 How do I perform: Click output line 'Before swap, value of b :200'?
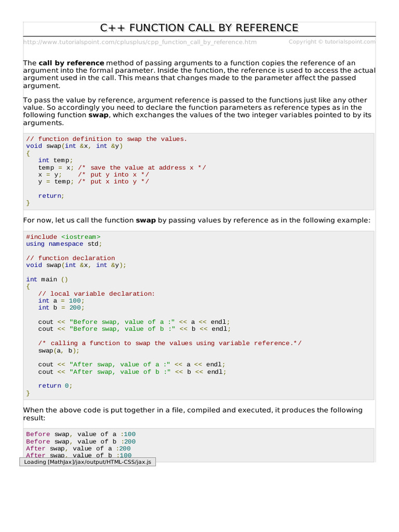[x=81, y=442]
